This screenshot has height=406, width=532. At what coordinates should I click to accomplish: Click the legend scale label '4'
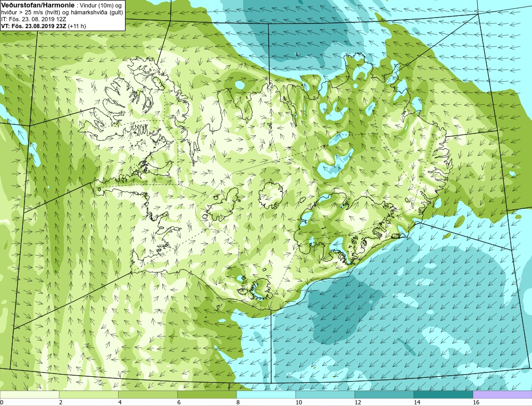(x=120, y=402)
